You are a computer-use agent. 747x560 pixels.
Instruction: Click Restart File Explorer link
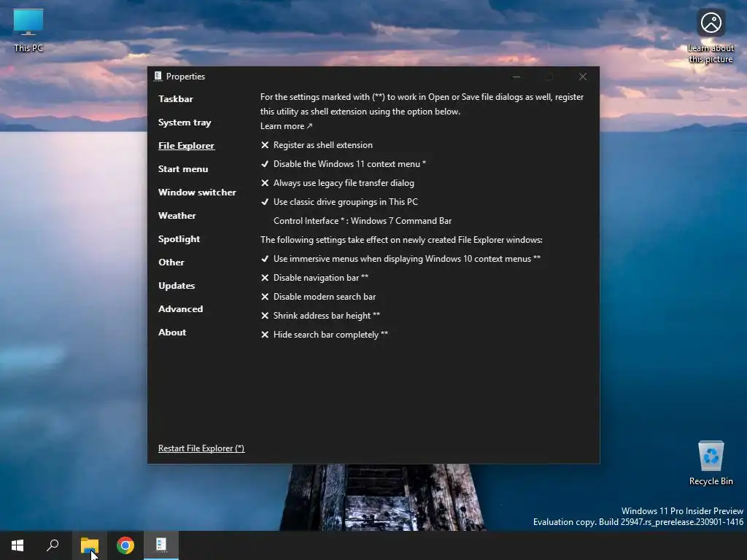click(x=201, y=448)
